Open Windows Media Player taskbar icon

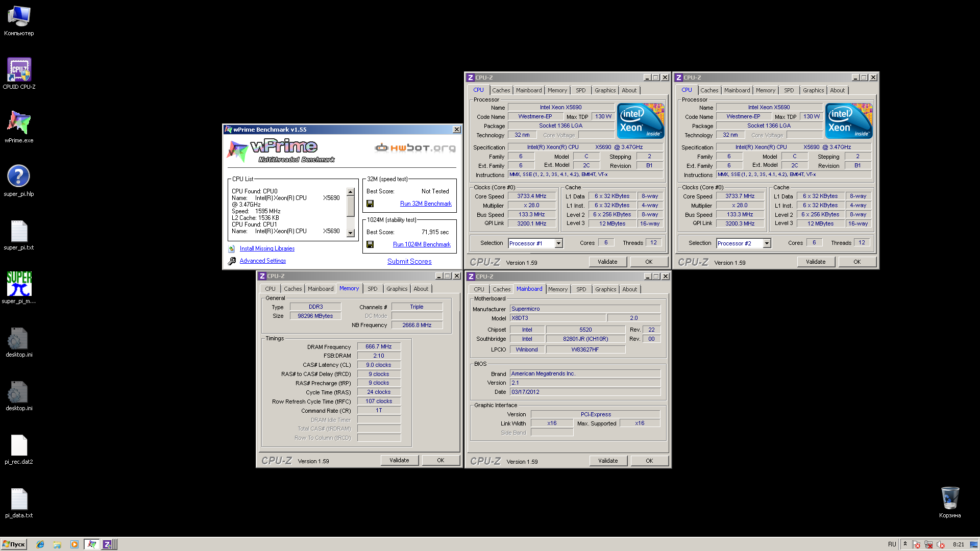tap(75, 544)
